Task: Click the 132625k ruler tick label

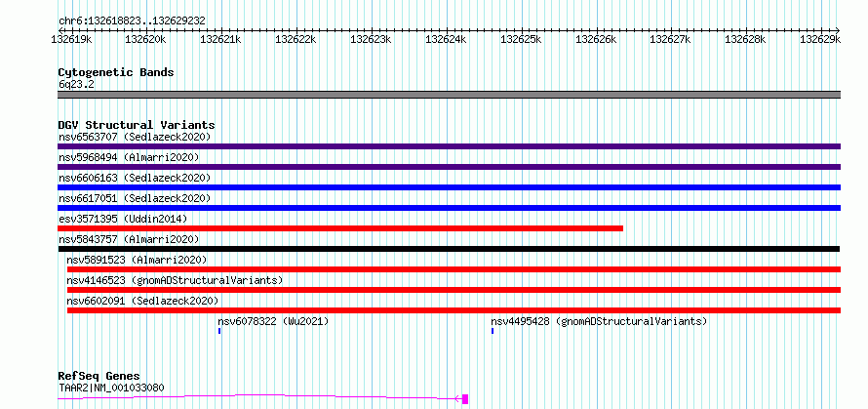Action: click(x=522, y=39)
